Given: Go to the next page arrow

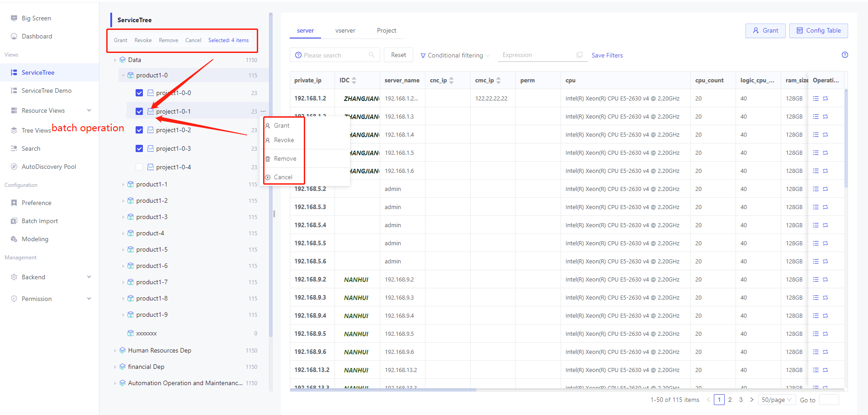Looking at the screenshot, I should [x=752, y=400].
